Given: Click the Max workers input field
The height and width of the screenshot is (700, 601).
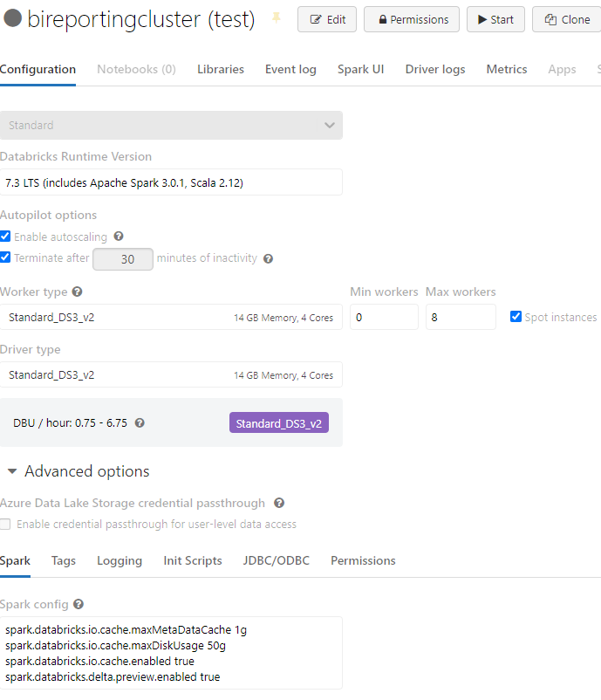Looking at the screenshot, I should tap(460, 318).
